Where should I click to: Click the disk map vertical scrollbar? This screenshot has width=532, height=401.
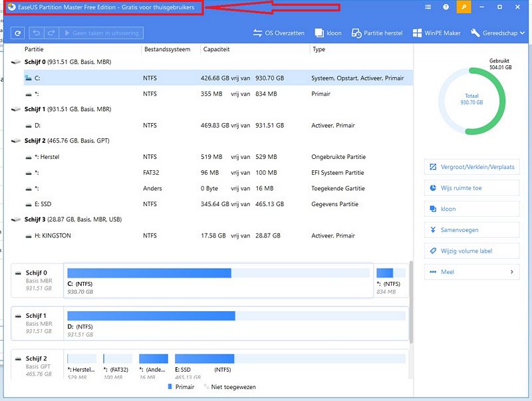tap(411, 302)
